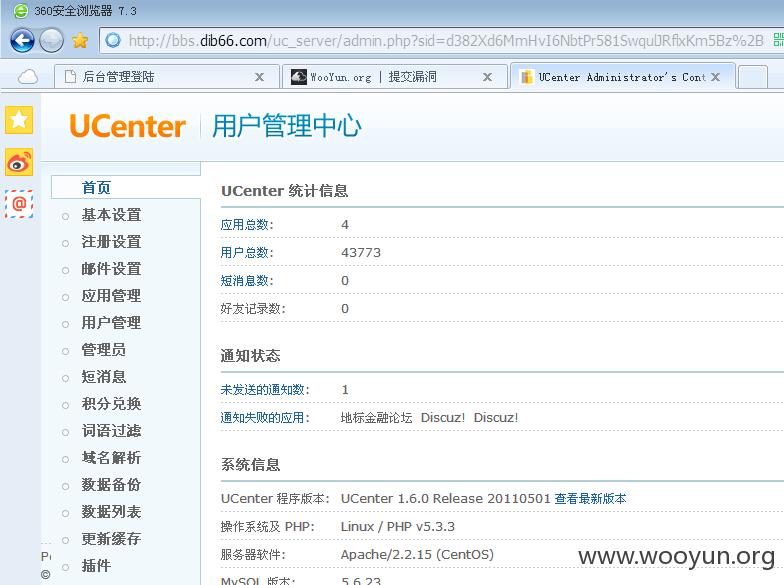Click the UCenter orange logo
The height and width of the screenshot is (585, 784).
128,126
